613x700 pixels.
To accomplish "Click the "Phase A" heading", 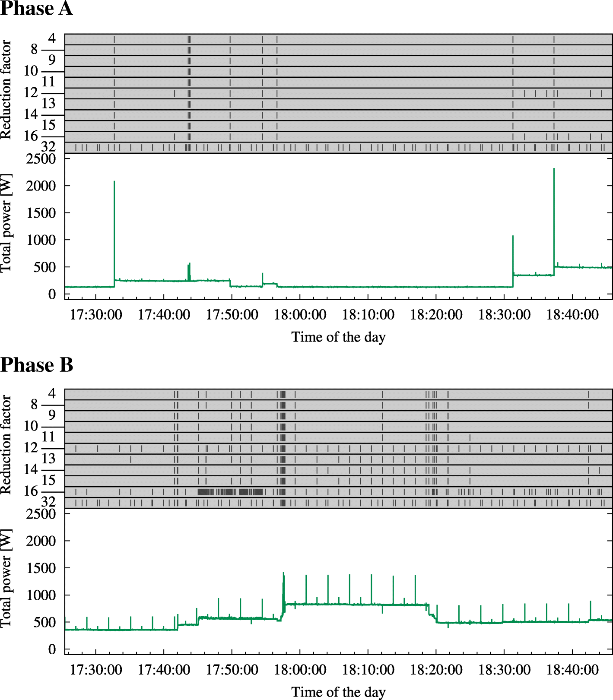I will 36,8.
